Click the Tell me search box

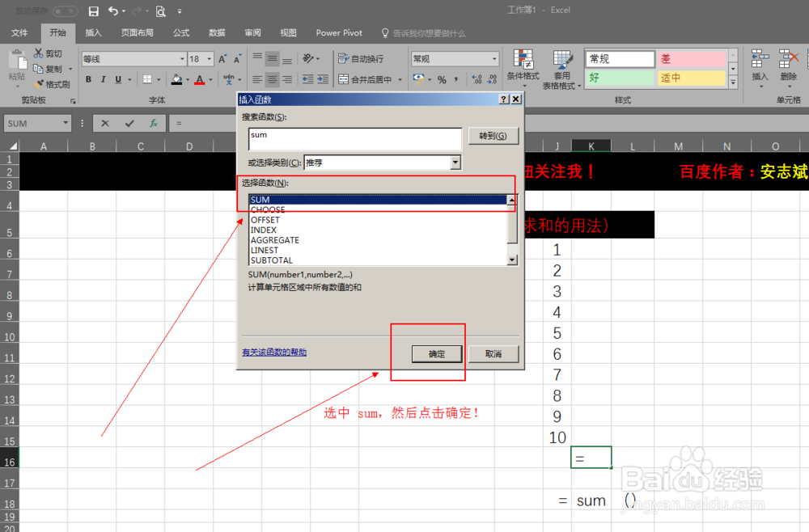424,33
